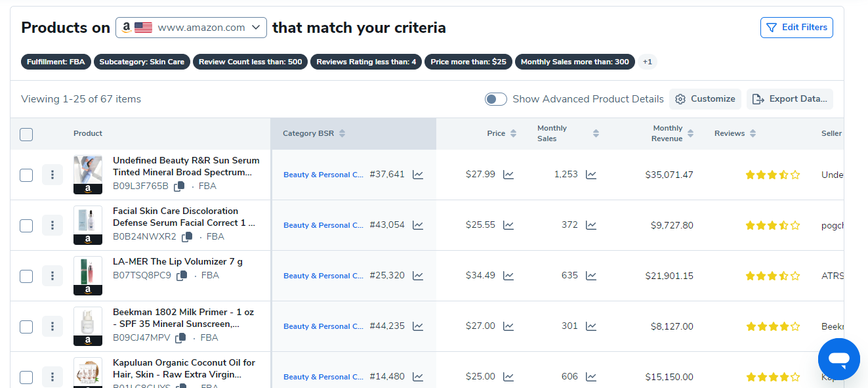Show BSR history chart for #14,480
This screenshot has width=868, height=388.
click(418, 377)
